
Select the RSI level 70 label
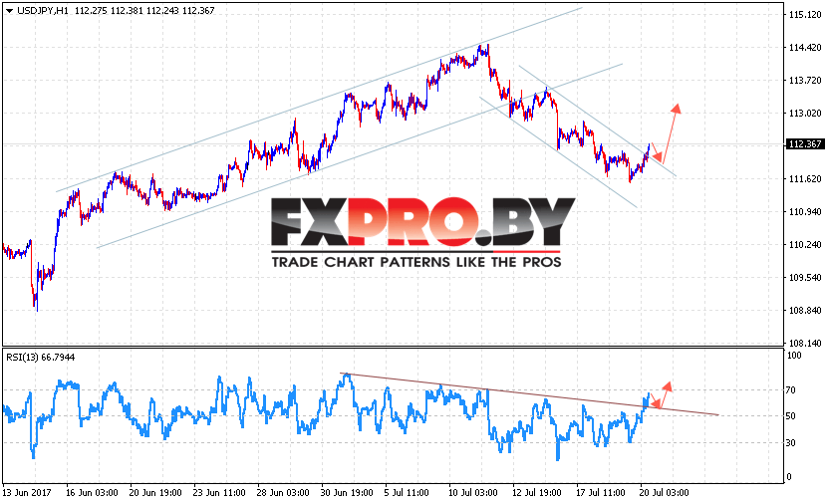[791, 390]
